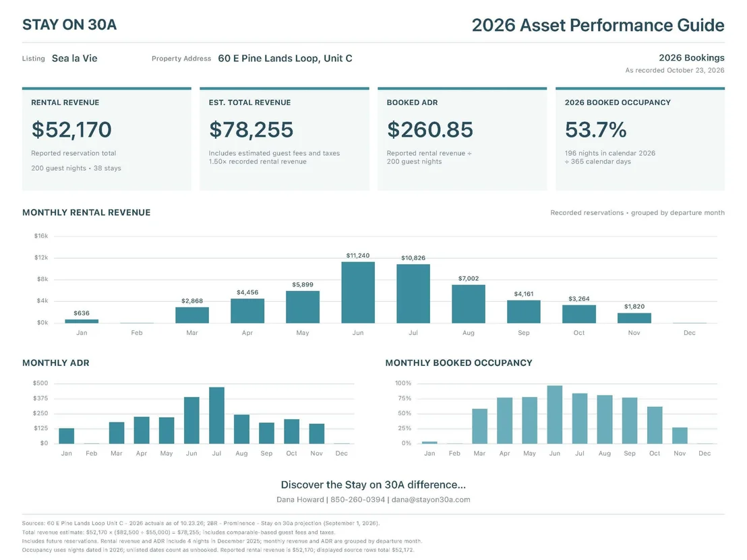Click the June bar in Monthly Rental Revenue
The height and width of the screenshot is (560, 747).
[358, 292]
